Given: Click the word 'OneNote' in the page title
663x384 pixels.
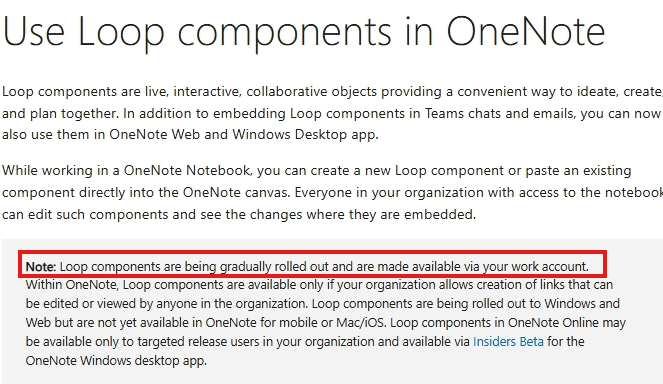Looking at the screenshot, I should click(x=526, y=32).
